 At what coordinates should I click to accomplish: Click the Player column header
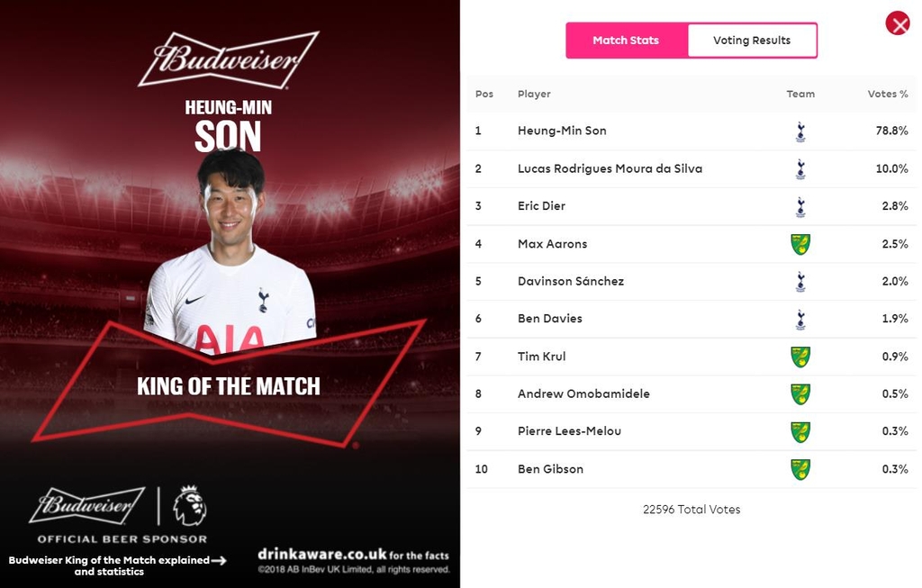[534, 94]
